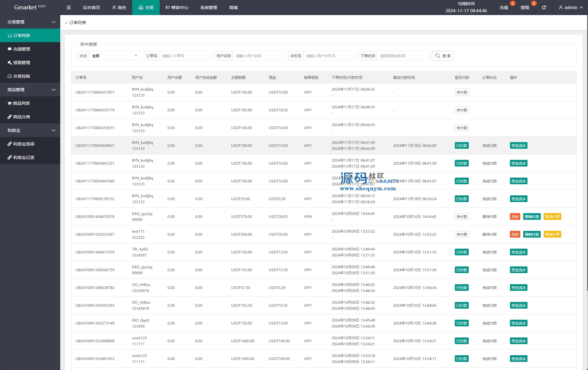Click the 提现 notification item
Viewport: 588px width, 370px height.
525,8
